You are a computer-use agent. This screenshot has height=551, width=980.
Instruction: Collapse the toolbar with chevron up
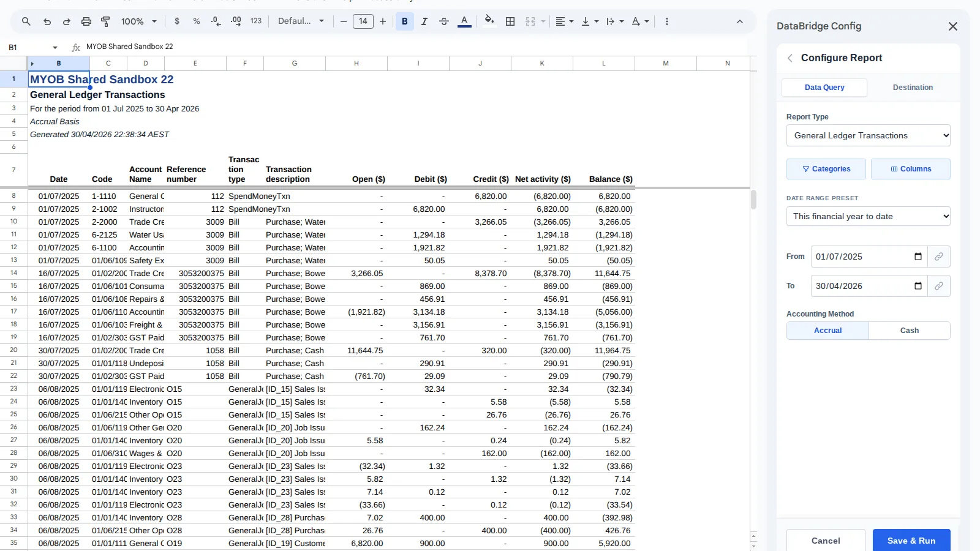pyautogui.click(x=740, y=21)
